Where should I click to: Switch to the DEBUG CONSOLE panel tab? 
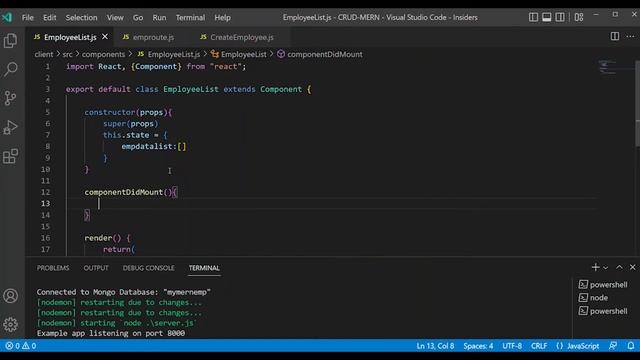149,268
